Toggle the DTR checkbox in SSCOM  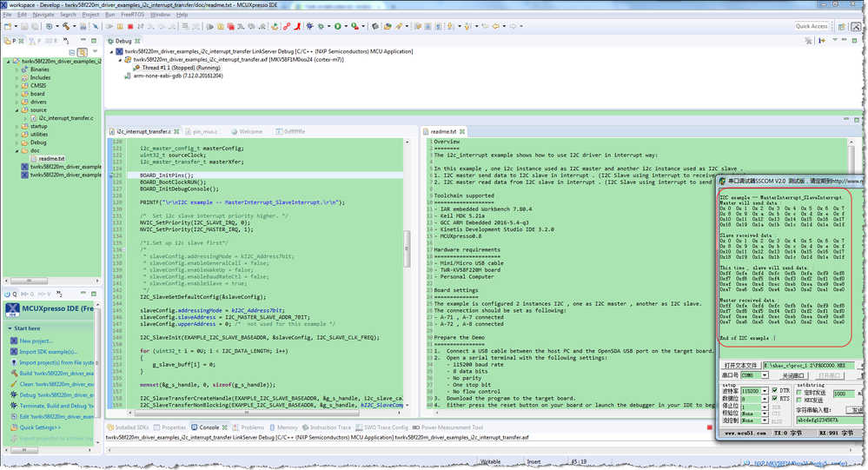click(774, 390)
